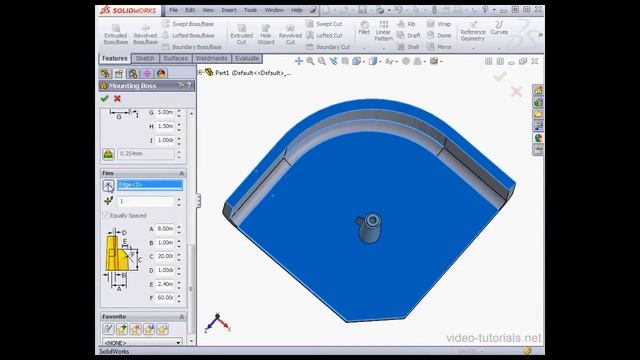
Task: Choose the Boundary Cut tool
Action: 328,47
